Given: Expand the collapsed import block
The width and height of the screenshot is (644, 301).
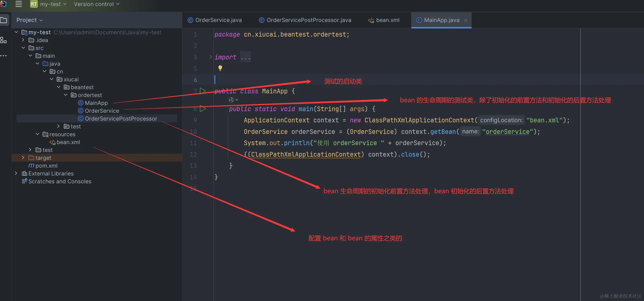Looking at the screenshot, I should 211,57.
